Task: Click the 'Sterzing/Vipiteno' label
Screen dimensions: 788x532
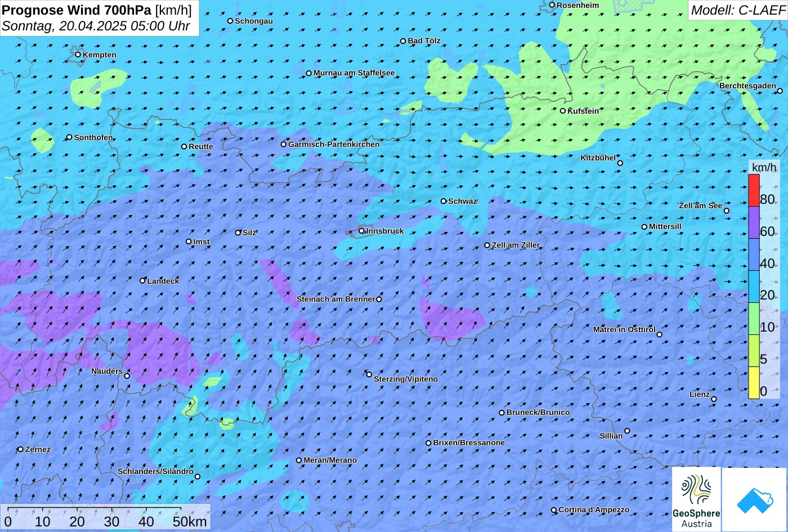Action: point(406,379)
